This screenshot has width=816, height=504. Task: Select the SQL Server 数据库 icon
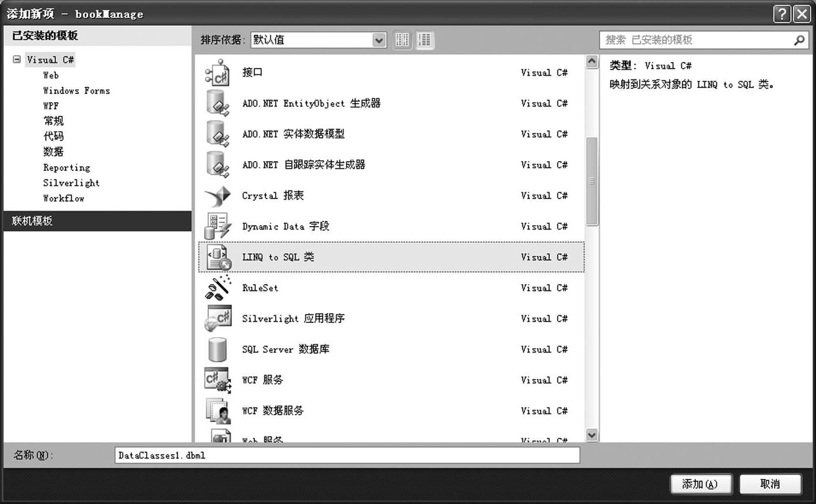point(218,349)
